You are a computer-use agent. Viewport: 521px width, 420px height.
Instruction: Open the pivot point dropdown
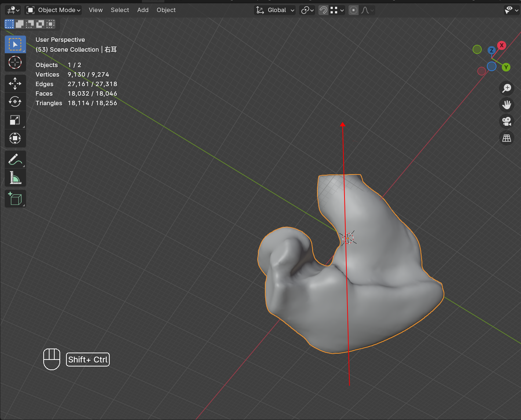(307, 10)
